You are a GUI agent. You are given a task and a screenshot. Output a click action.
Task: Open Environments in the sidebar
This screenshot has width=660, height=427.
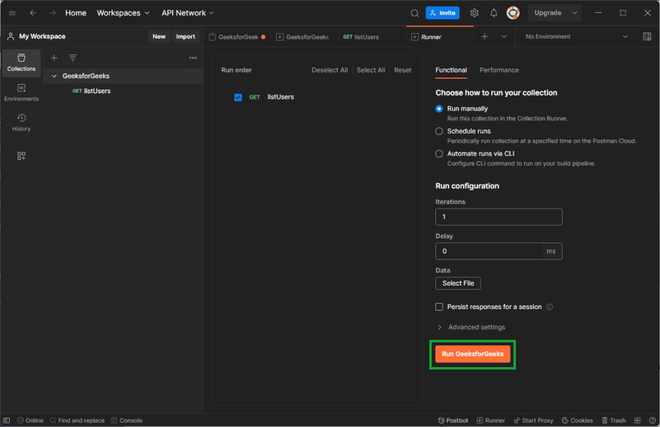tap(21, 92)
